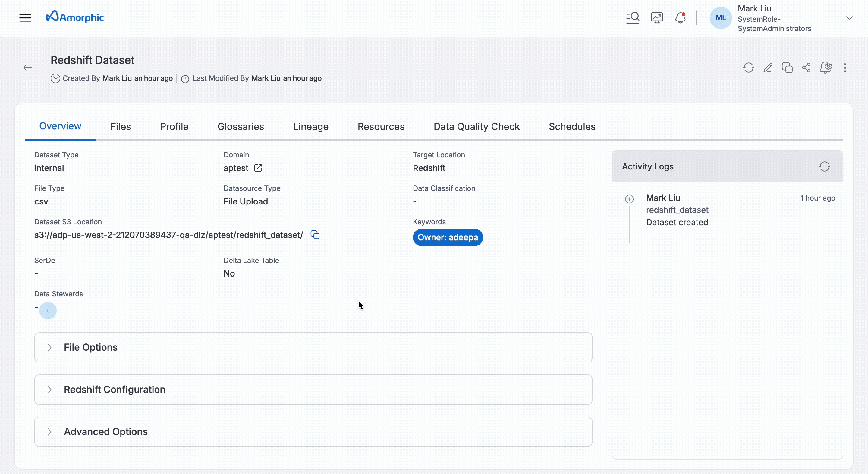Switch to the Data Quality Check tab

click(476, 126)
